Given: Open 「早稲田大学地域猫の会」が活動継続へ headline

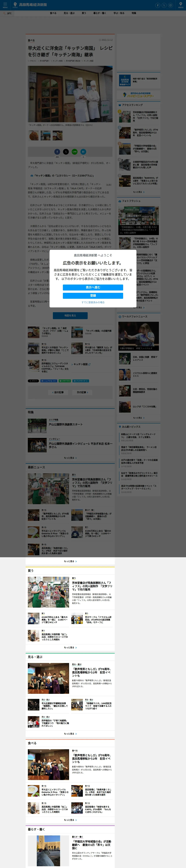Looking at the screenshot, I should (x=92, y=845).
